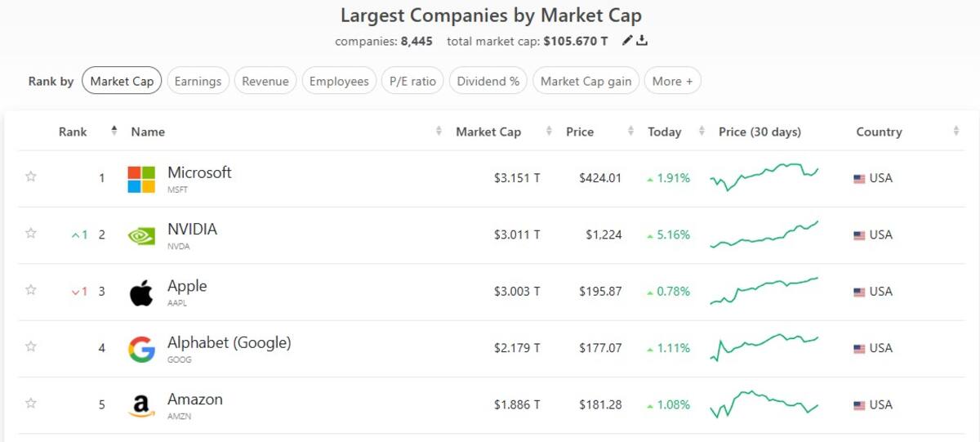Click the Google logo icon
This screenshot has height=442, width=980.
[x=141, y=349]
